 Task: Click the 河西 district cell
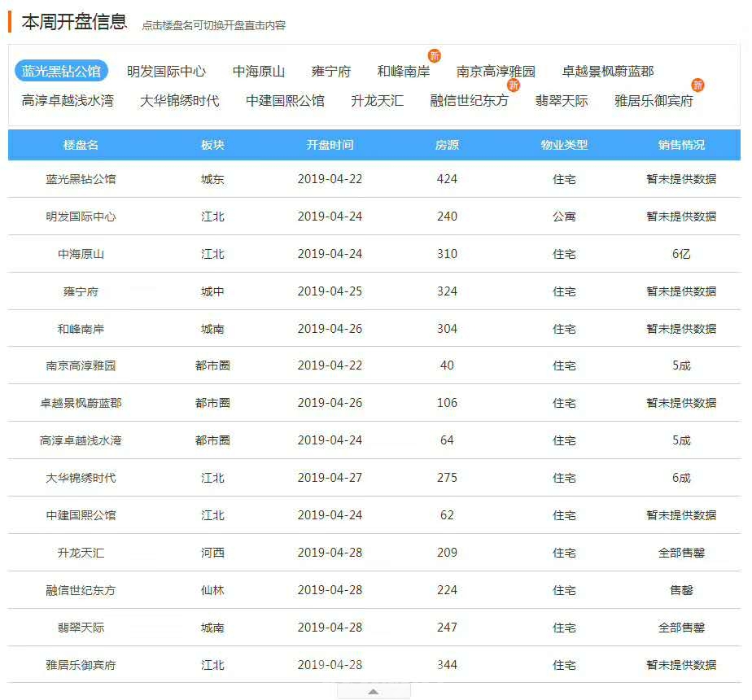pyautogui.click(x=212, y=553)
